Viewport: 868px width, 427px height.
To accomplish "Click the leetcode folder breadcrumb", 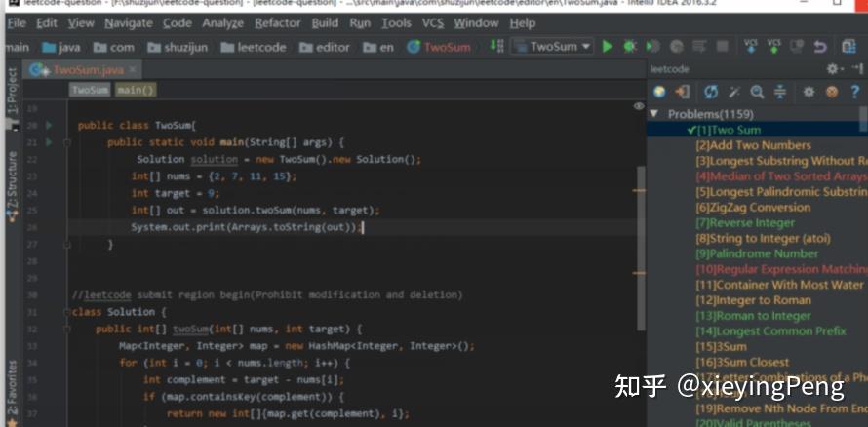I will 253,48.
